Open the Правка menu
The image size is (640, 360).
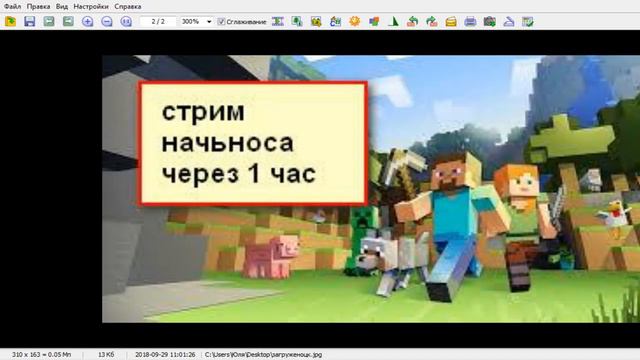coord(38,7)
